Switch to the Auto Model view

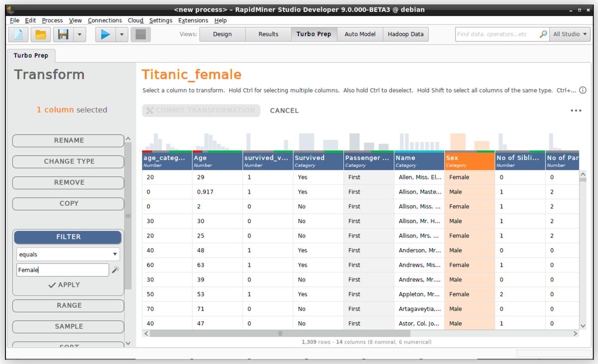coord(360,34)
